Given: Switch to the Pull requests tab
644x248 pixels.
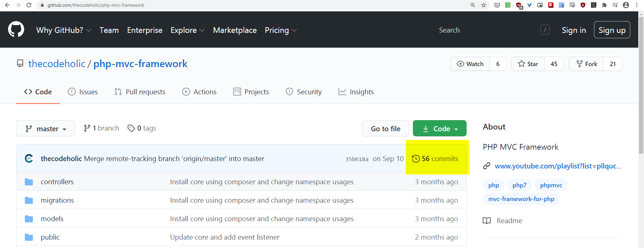Looking at the screenshot, I should pyautogui.click(x=140, y=92).
